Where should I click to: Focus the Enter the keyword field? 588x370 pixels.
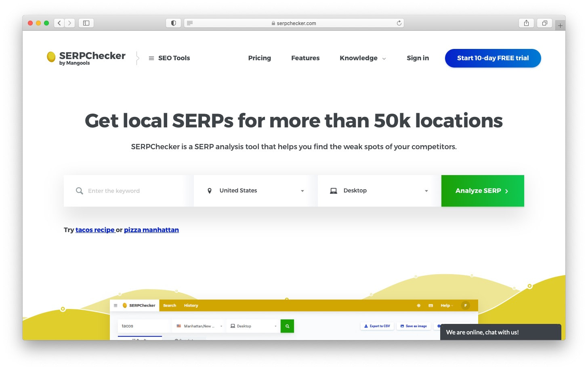point(128,191)
